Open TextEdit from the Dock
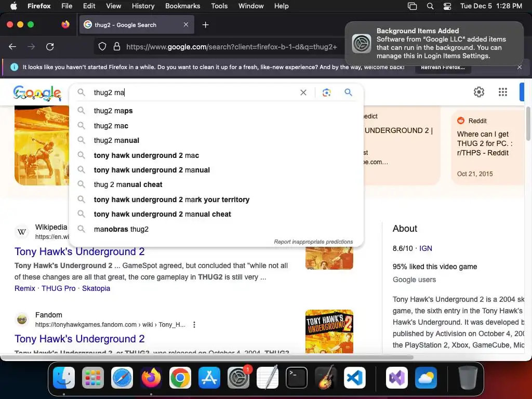The image size is (532, 399). (268, 378)
